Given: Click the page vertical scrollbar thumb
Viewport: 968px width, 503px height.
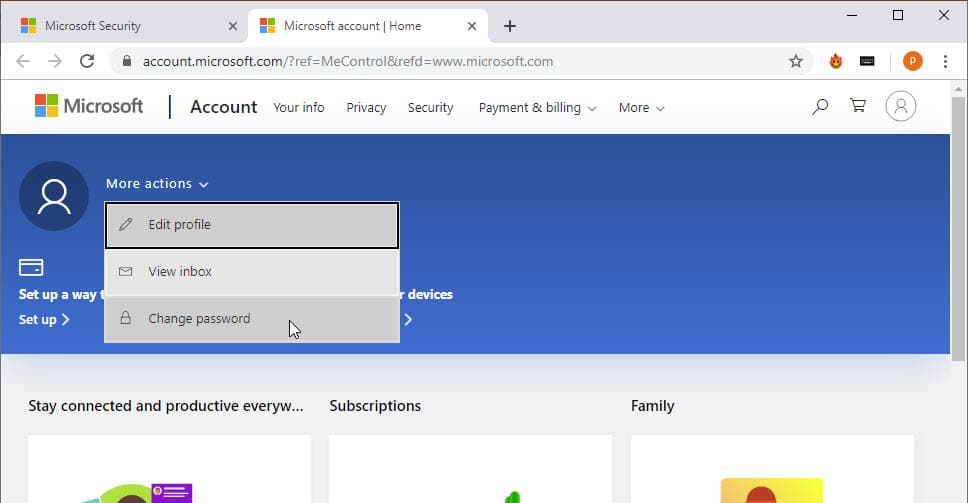Looking at the screenshot, I should coord(958,228).
